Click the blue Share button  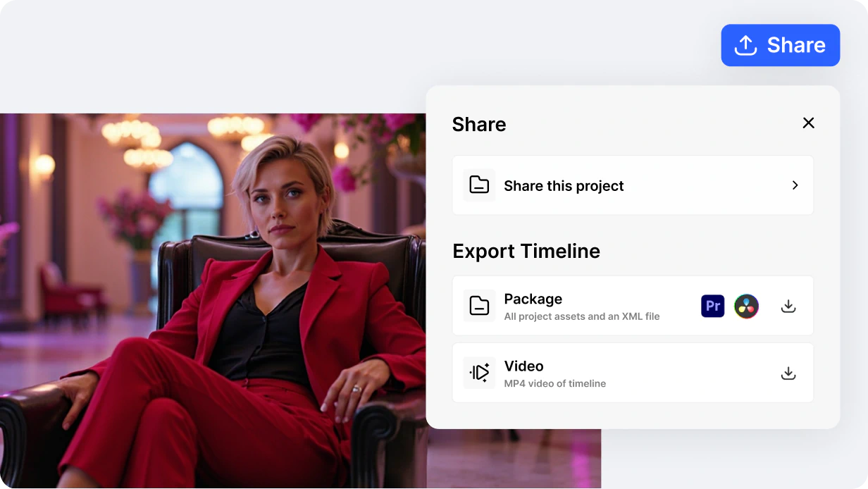point(780,45)
